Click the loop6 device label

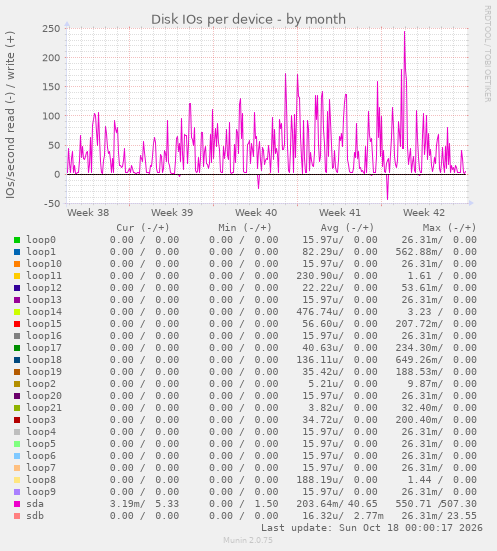tap(41, 456)
